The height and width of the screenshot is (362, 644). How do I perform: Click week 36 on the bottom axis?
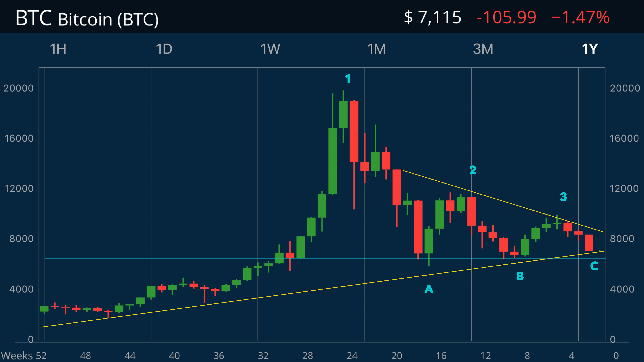pos(219,356)
